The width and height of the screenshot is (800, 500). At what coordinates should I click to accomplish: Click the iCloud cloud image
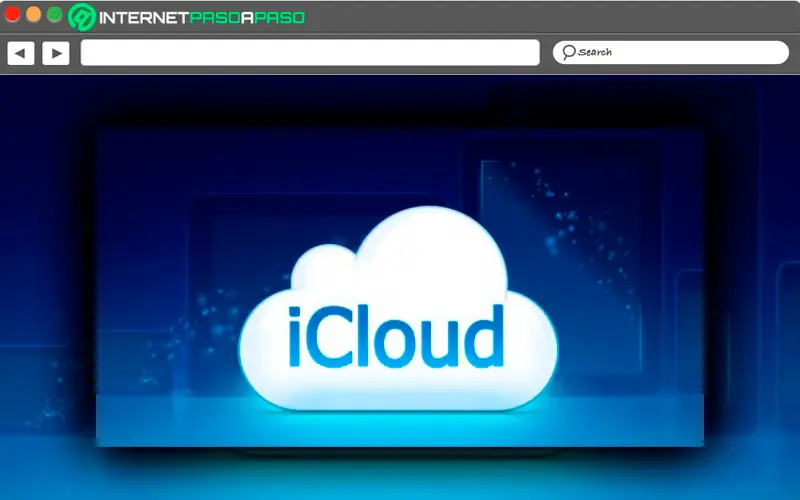tap(398, 309)
